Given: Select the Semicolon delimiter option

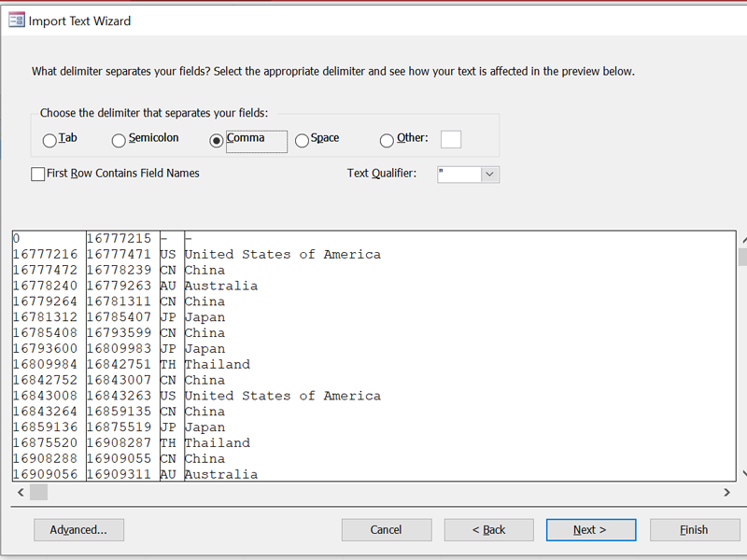Looking at the screenshot, I should [x=119, y=140].
